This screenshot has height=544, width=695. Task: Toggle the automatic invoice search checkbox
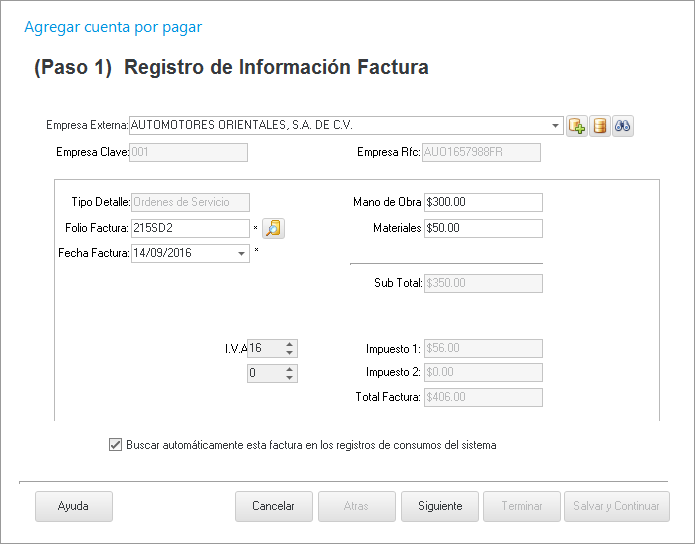click(x=115, y=445)
